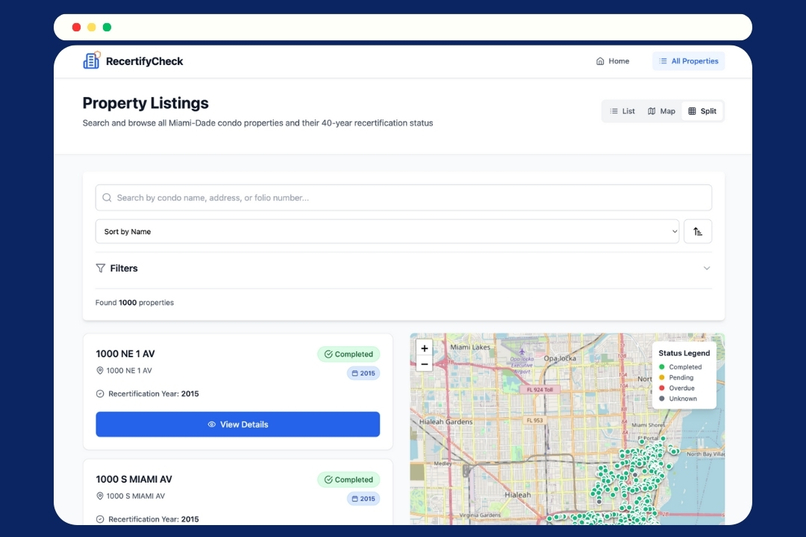The width and height of the screenshot is (806, 537).
Task: Click the Property Listings heading
Action: coord(145,103)
